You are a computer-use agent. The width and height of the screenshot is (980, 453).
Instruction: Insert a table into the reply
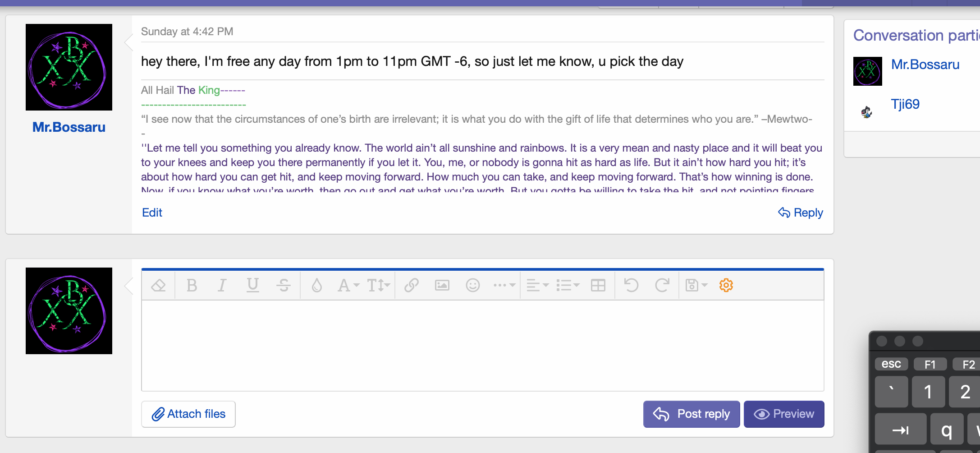point(598,285)
